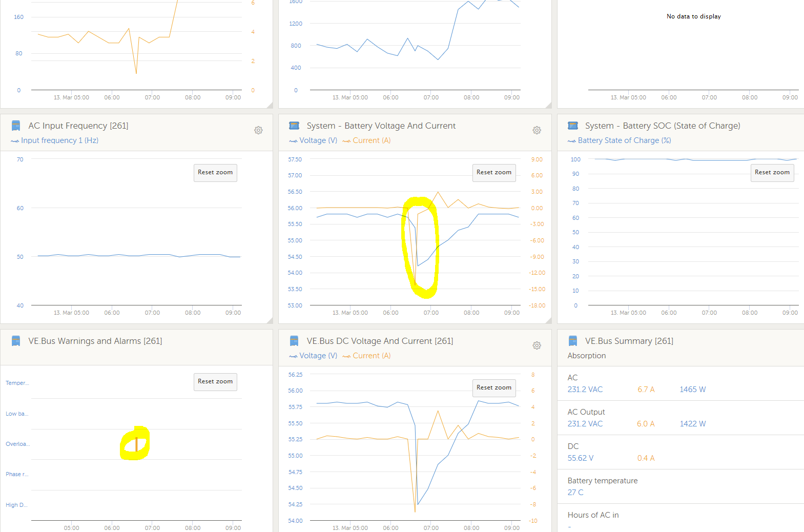Toggle Voltage (V) series in VE.Bus DC chart
Image resolution: width=804 pixels, height=532 pixels.
coord(313,356)
